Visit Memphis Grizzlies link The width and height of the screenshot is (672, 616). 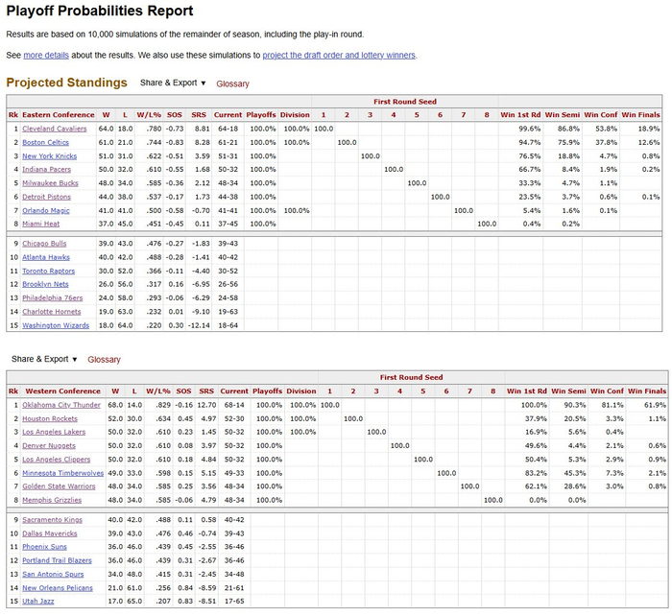[52, 500]
